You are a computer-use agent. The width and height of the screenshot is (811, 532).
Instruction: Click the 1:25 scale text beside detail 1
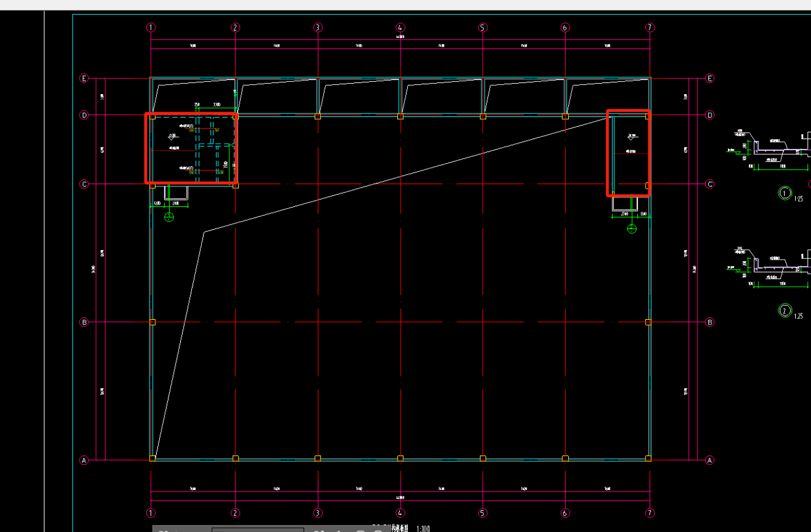coord(799,199)
